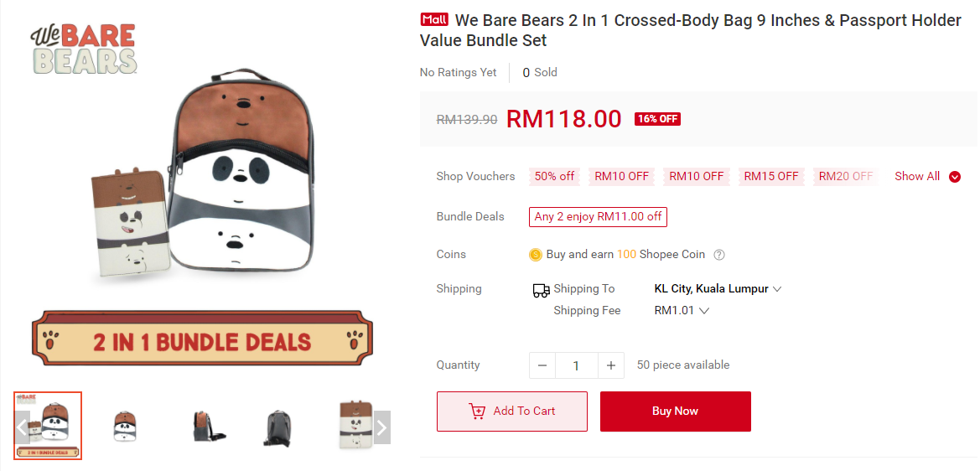980x471 pixels.
Task: Click the quantity input field
Action: (x=577, y=365)
